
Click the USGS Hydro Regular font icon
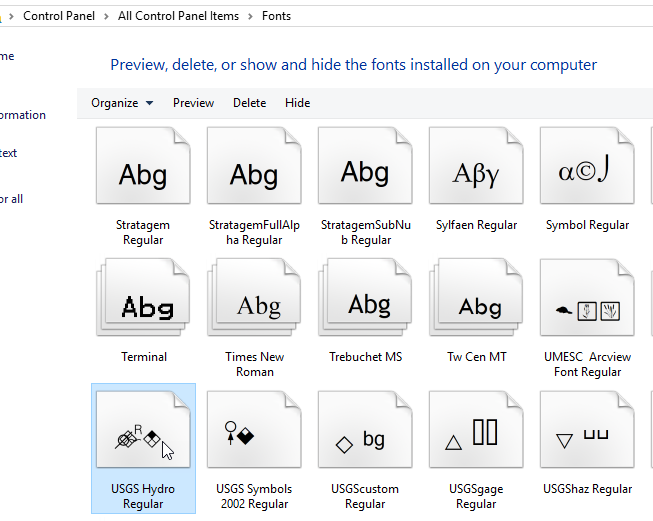[143, 429]
